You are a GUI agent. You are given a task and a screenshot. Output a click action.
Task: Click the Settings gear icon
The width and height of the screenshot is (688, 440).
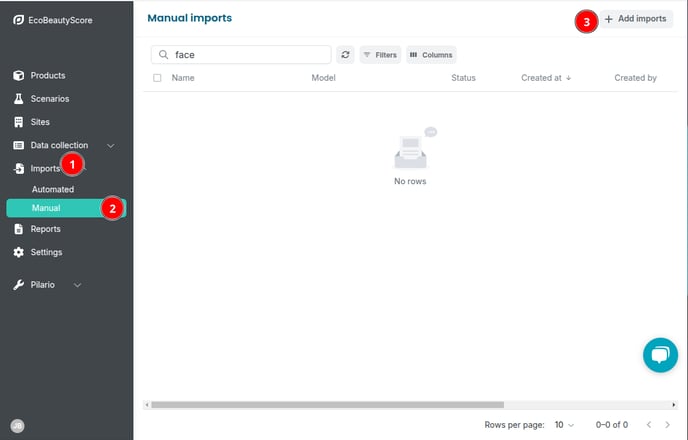click(18, 252)
